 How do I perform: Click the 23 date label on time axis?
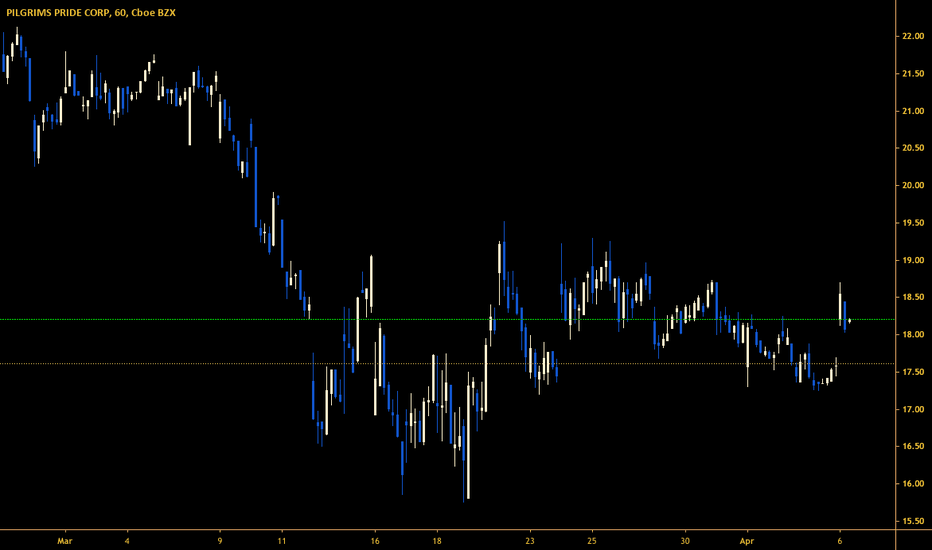pyautogui.click(x=530, y=541)
